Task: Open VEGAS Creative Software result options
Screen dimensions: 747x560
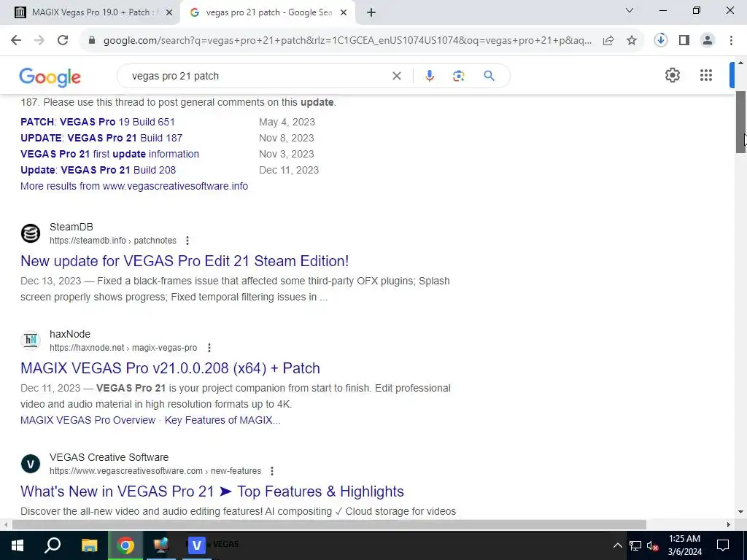Action: [271, 471]
